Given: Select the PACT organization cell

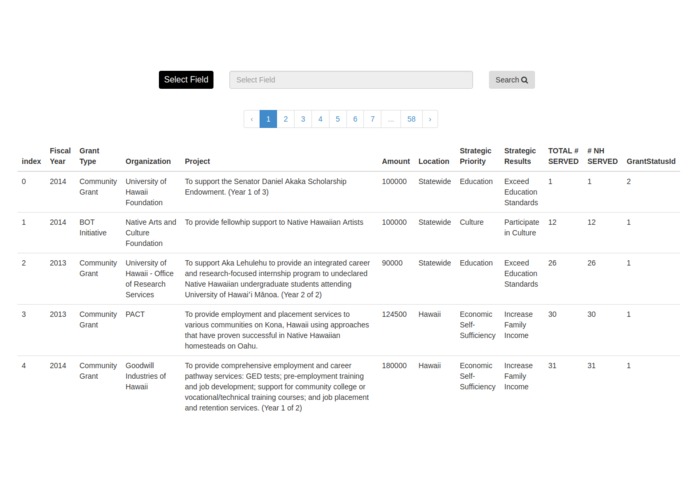Looking at the screenshot, I should coord(135,314).
